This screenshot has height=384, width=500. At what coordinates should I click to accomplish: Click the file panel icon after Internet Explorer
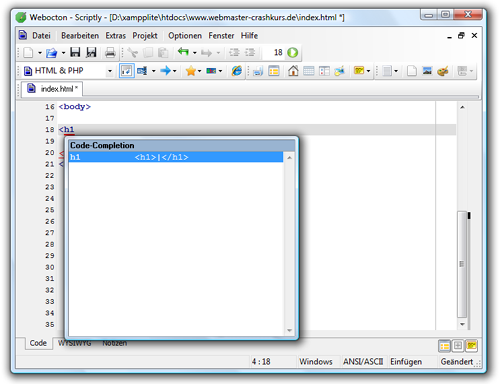[258, 71]
